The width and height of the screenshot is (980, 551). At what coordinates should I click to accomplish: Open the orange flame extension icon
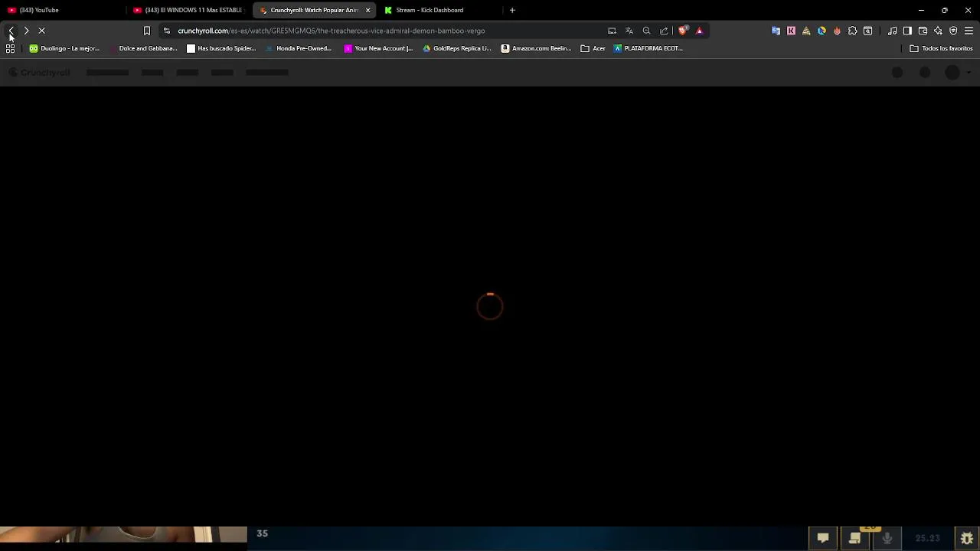(837, 31)
